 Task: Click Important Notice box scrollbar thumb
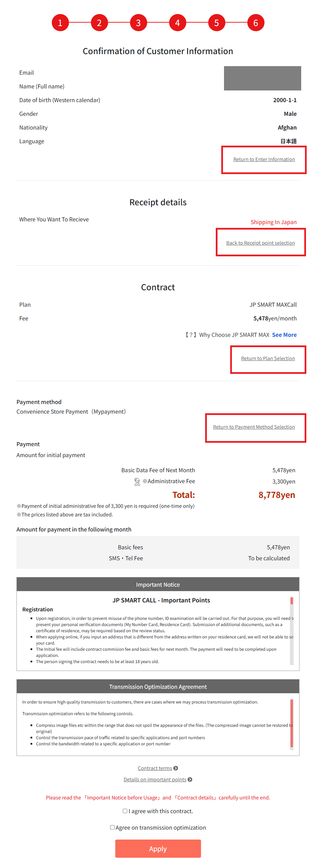point(292,601)
